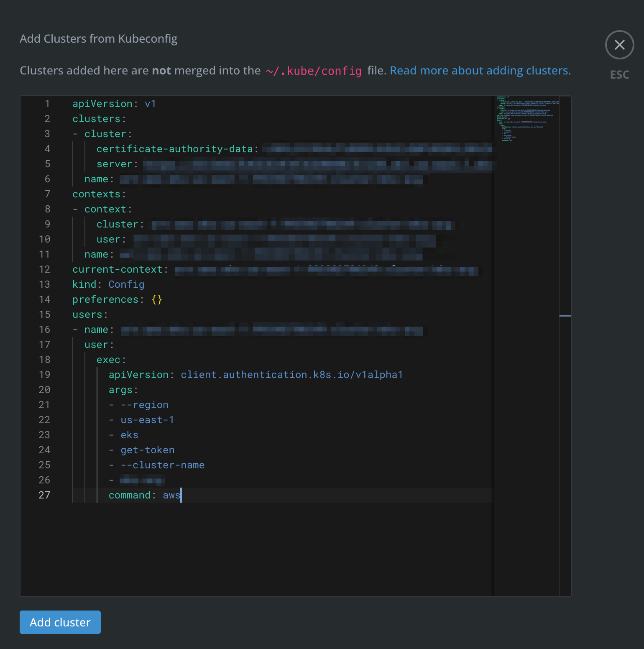This screenshot has width=644, height=649.
Task: Click the 'user:' key on line 17
Action: (x=99, y=345)
